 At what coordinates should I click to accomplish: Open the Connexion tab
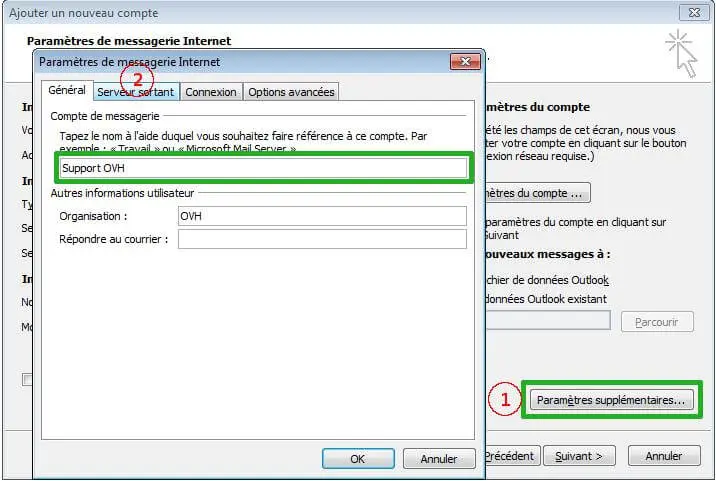pos(211,92)
